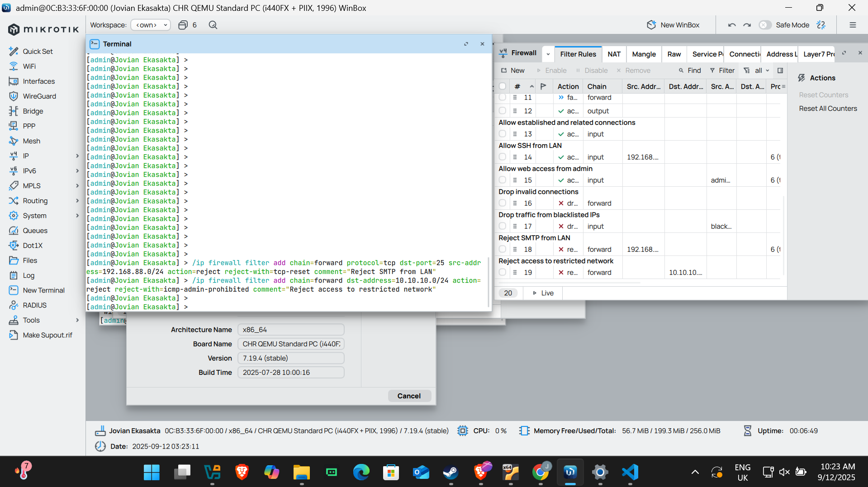Toggle Safe Mode switch
Image resolution: width=868 pixels, height=487 pixels.
pyautogui.click(x=765, y=25)
